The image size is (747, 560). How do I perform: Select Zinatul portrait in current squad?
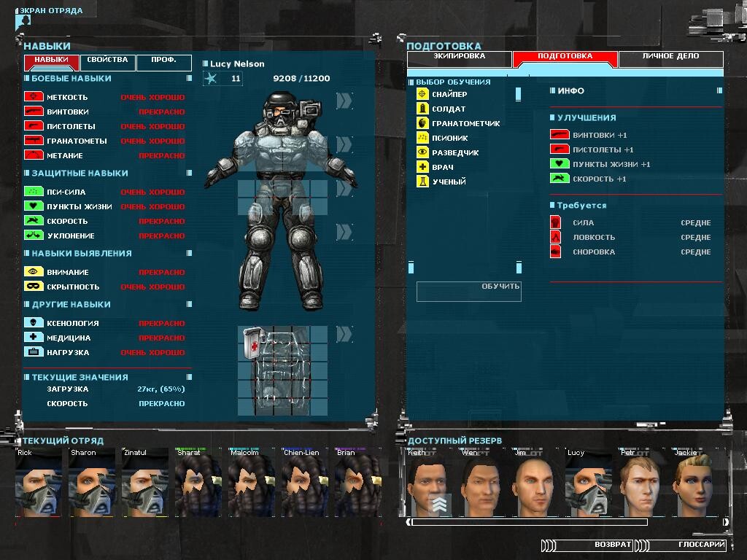(145, 482)
